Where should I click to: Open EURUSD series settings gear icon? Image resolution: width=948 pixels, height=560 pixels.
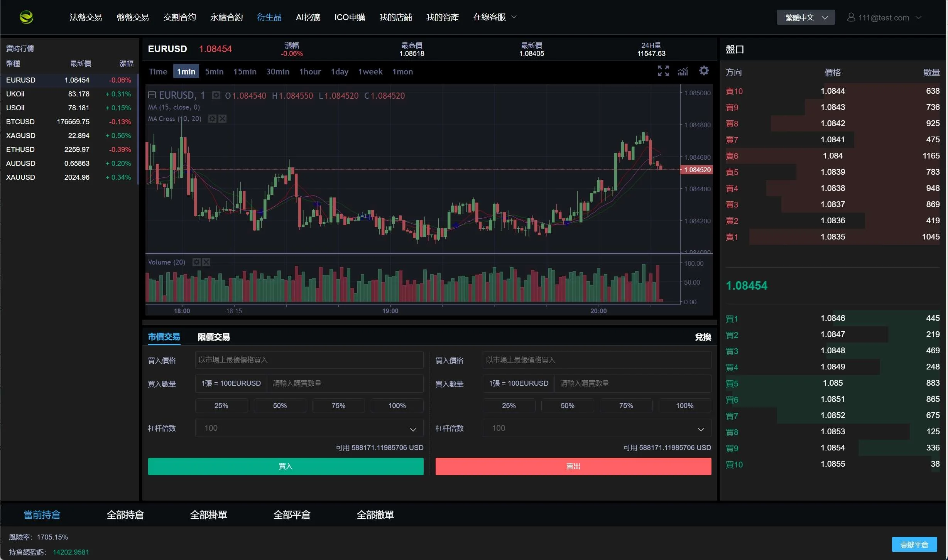tap(216, 95)
